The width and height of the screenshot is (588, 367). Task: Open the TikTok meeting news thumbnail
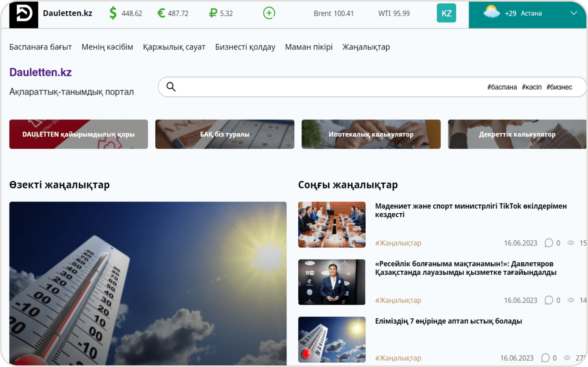point(332,225)
